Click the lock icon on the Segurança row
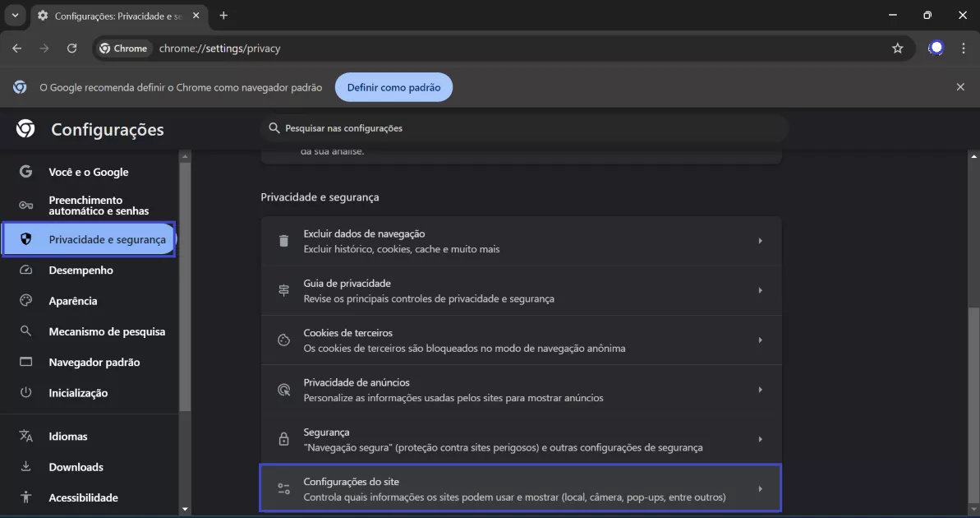Screen dimensions: 980x518 tap(283, 438)
